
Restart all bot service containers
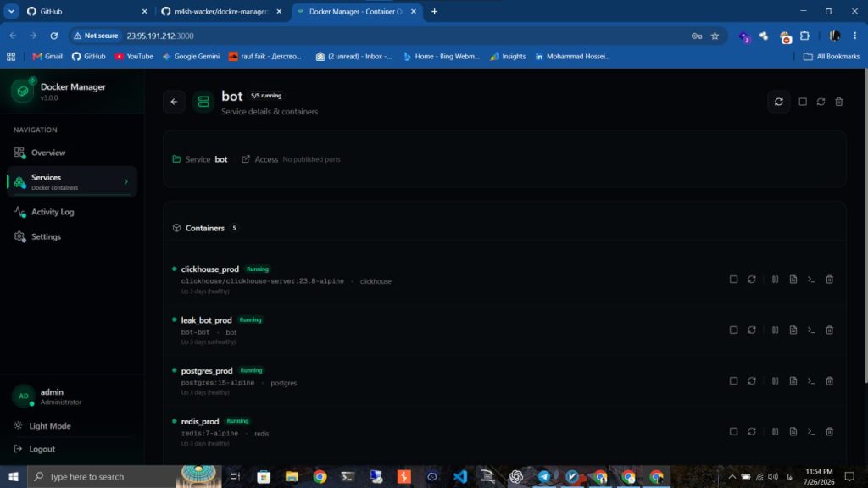click(x=821, y=102)
